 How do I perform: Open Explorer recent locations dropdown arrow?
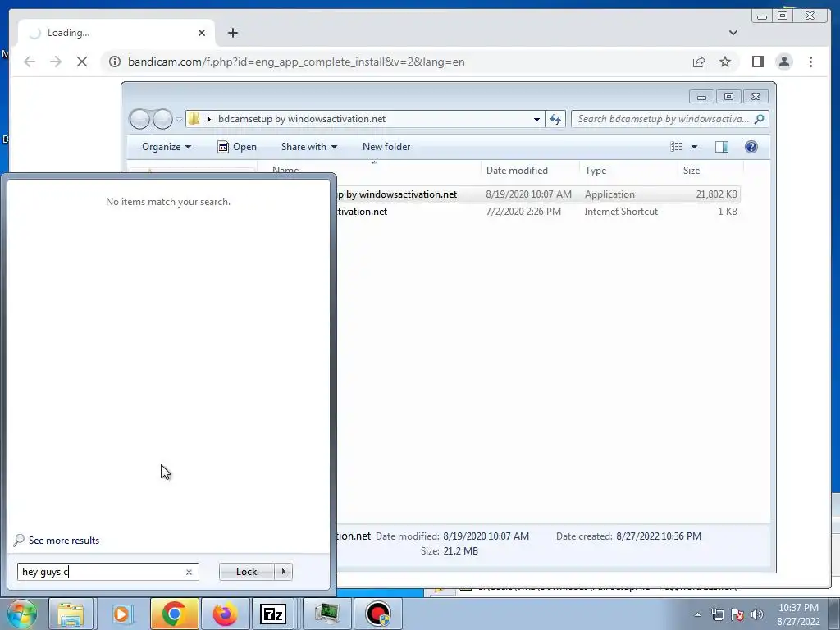pos(179,120)
